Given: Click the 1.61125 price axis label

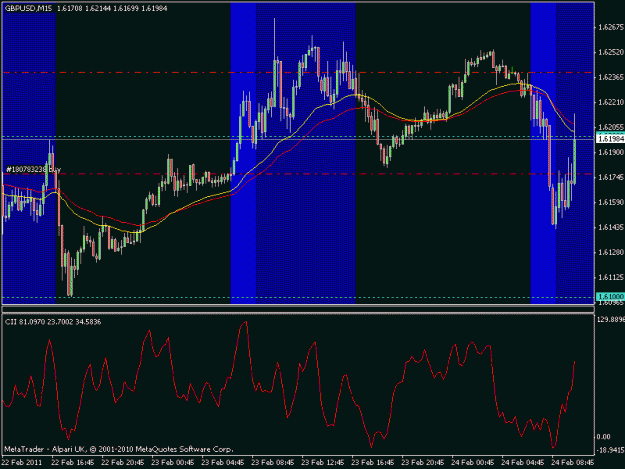Looking at the screenshot, I should point(611,277).
